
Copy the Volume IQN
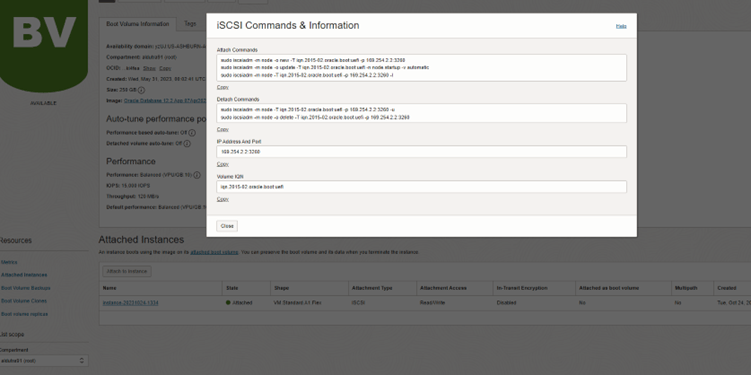pos(223,199)
